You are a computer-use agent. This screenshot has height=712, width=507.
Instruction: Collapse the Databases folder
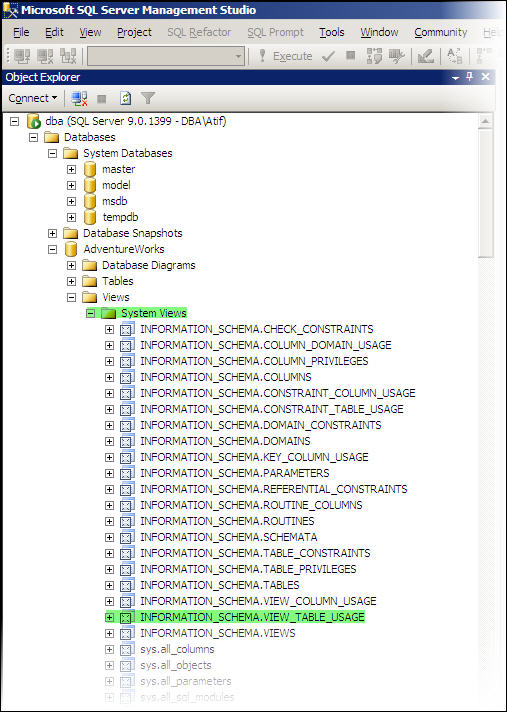[34, 137]
